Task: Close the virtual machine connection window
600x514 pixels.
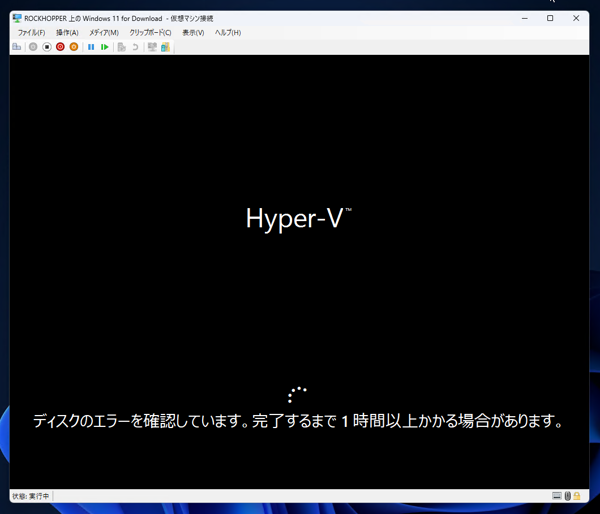Action: click(x=576, y=18)
